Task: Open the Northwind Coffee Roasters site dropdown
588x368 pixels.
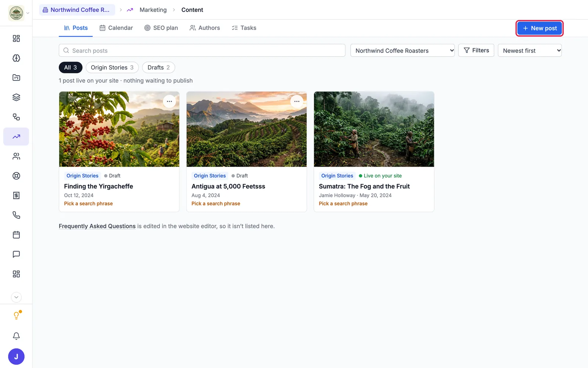Action: click(402, 50)
